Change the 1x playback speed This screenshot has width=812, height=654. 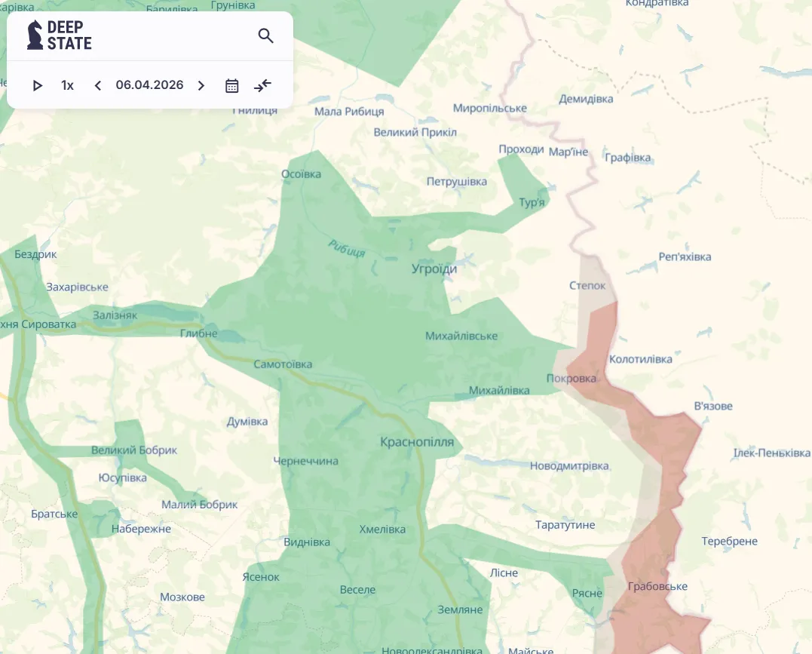point(68,85)
